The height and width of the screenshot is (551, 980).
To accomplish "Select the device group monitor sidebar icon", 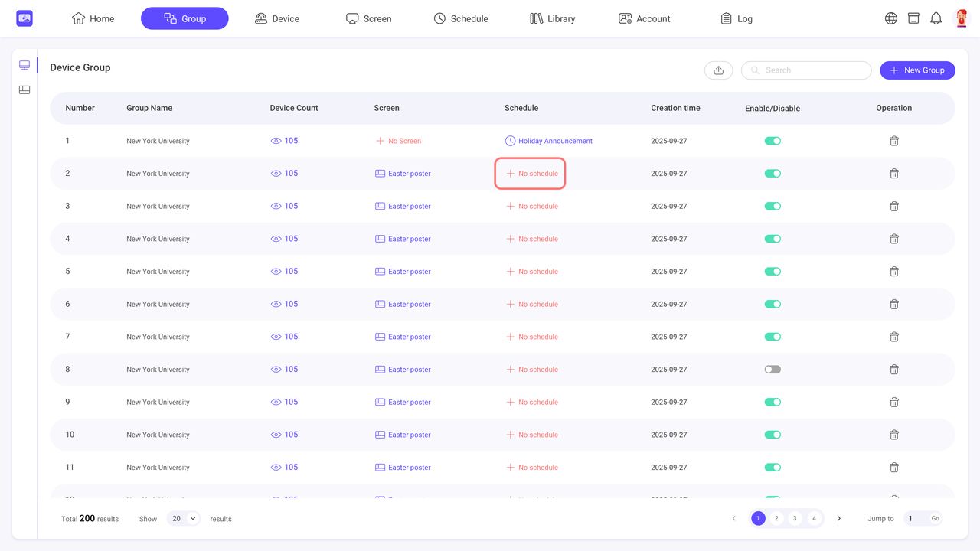I will 24,65.
